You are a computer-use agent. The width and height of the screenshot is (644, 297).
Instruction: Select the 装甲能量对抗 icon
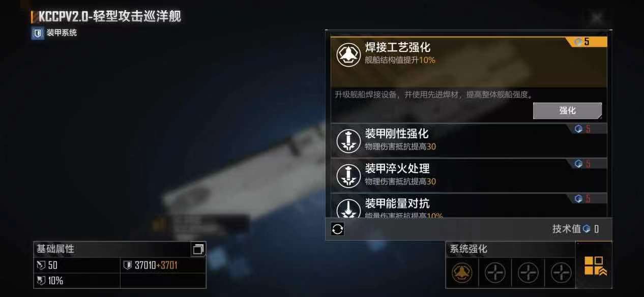point(348,207)
